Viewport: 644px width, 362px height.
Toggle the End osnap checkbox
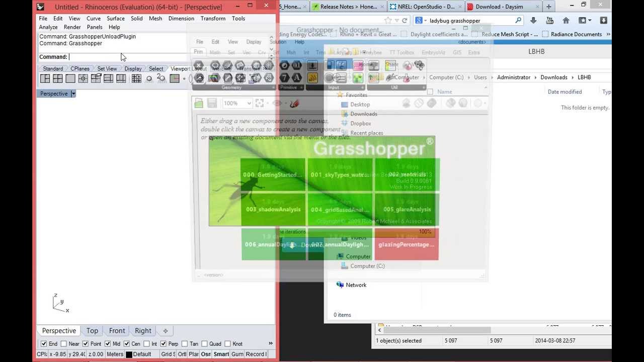coord(44,344)
